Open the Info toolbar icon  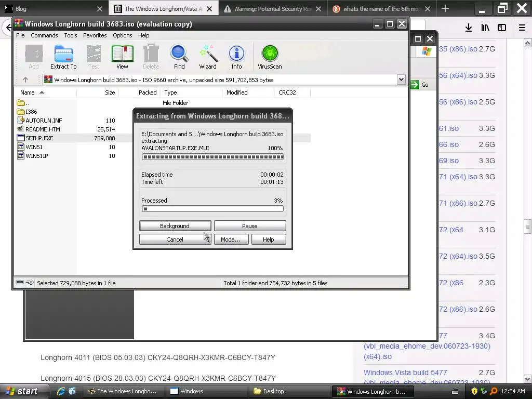pos(236,57)
